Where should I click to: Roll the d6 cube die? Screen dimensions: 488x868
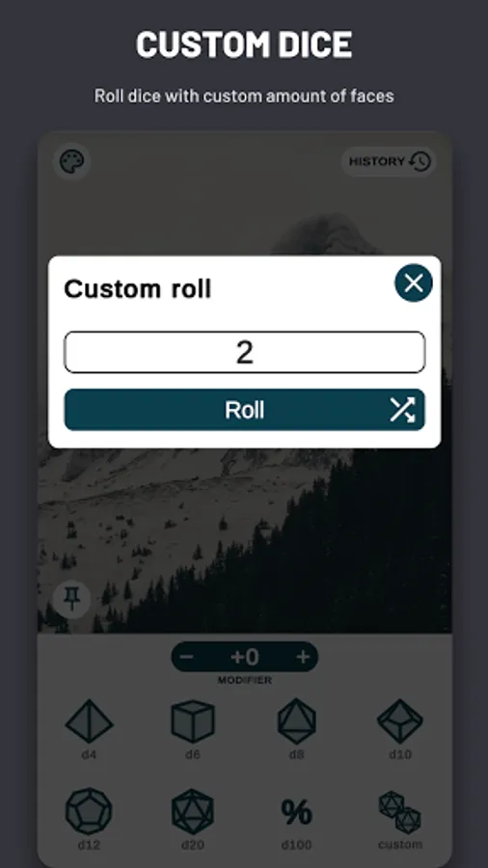pos(193,730)
